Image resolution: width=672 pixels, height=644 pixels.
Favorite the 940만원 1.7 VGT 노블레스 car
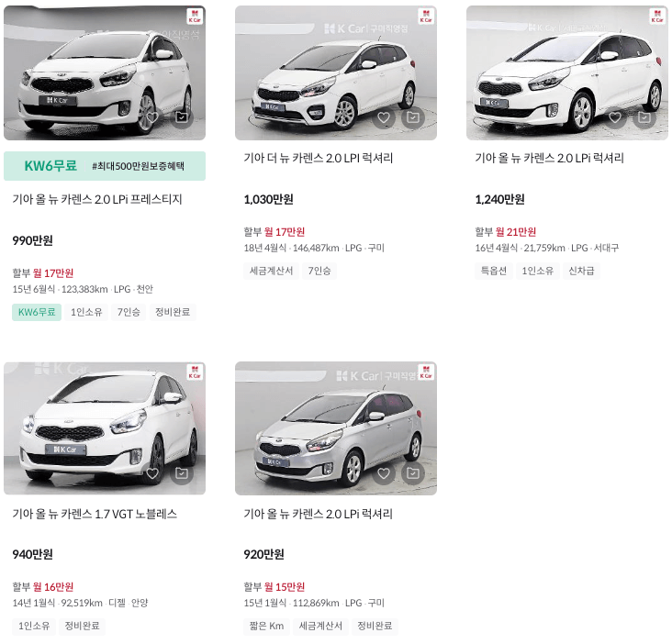[x=152, y=472]
